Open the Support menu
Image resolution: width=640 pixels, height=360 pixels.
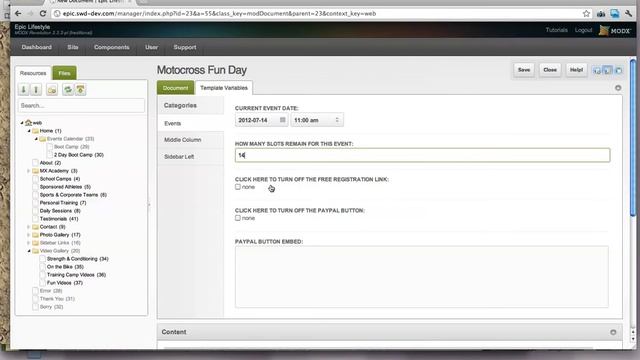tap(185, 47)
